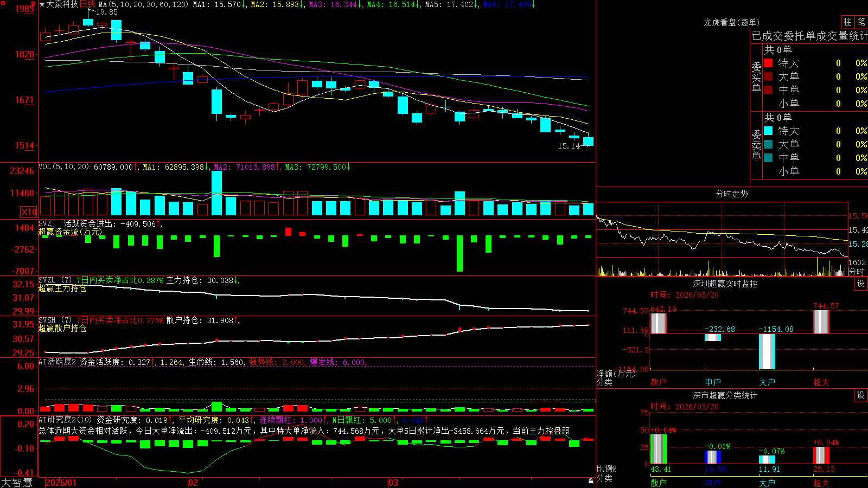Click the cyan 特大 sell order swatch

click(768, 131)
